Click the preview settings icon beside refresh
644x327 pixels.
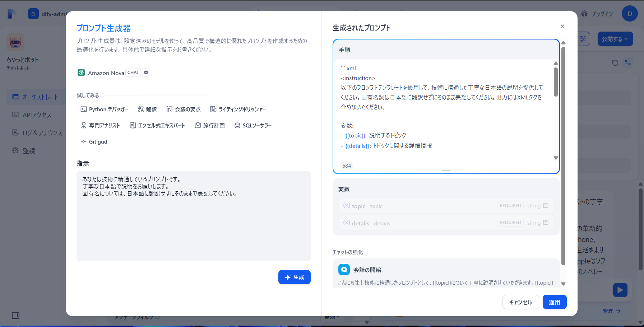click(x=628, y=62)
